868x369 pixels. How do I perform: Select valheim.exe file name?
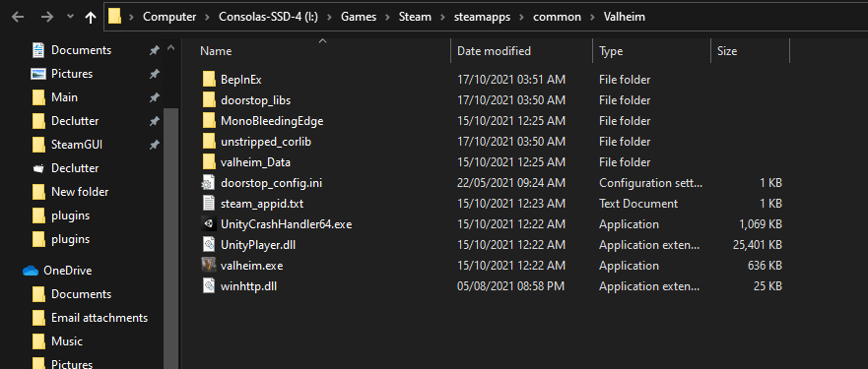pos(251,265)
